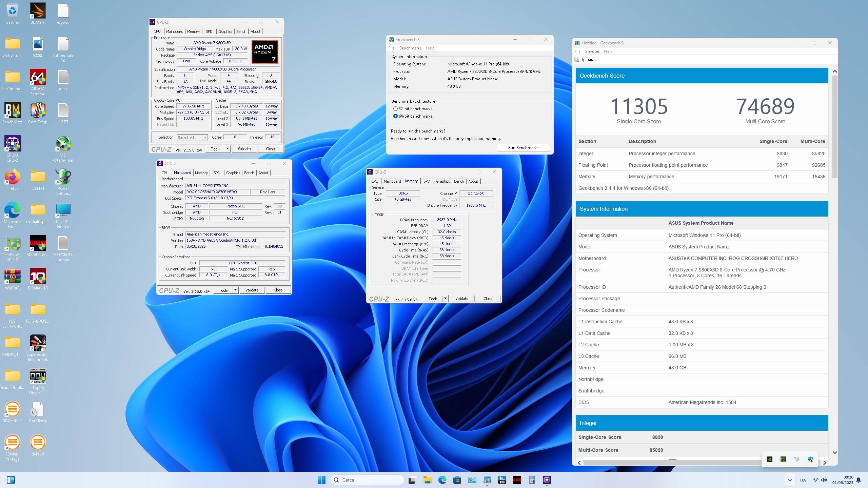868x488 pixels.
Task: Open the 3DMark desktop shortcut
Action: click(x=38, y=14)
